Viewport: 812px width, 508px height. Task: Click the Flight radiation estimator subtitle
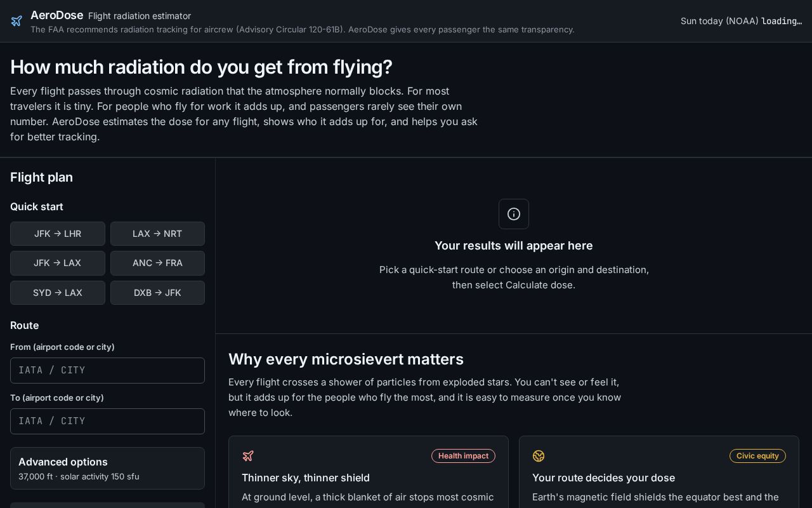point(140,16)
